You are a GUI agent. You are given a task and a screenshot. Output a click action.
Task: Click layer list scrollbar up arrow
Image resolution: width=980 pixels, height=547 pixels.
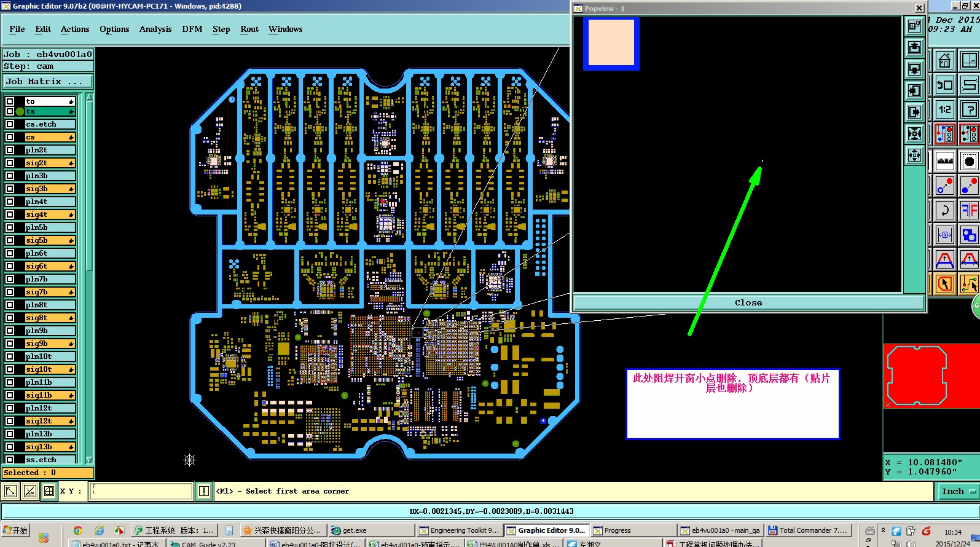coord(90,97)
